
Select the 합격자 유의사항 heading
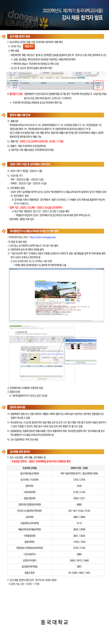(18, 407)
